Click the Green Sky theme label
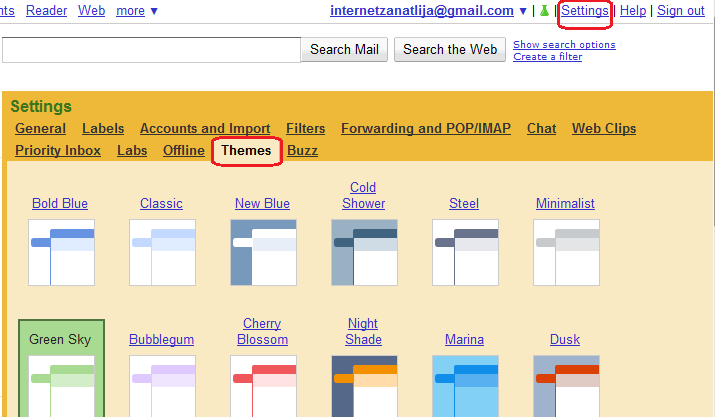 60,339
